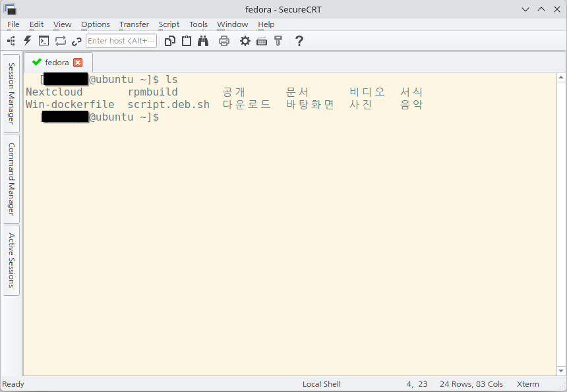
Task: Click the Copy icon in the toolbar
Action: [x=170, y=41]
